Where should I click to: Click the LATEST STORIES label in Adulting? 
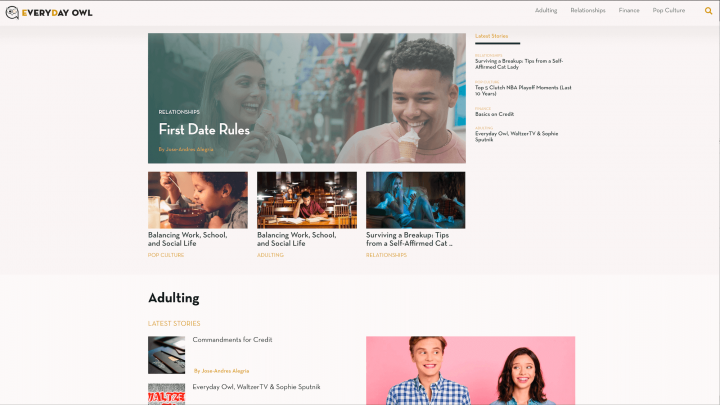[174, 324]
